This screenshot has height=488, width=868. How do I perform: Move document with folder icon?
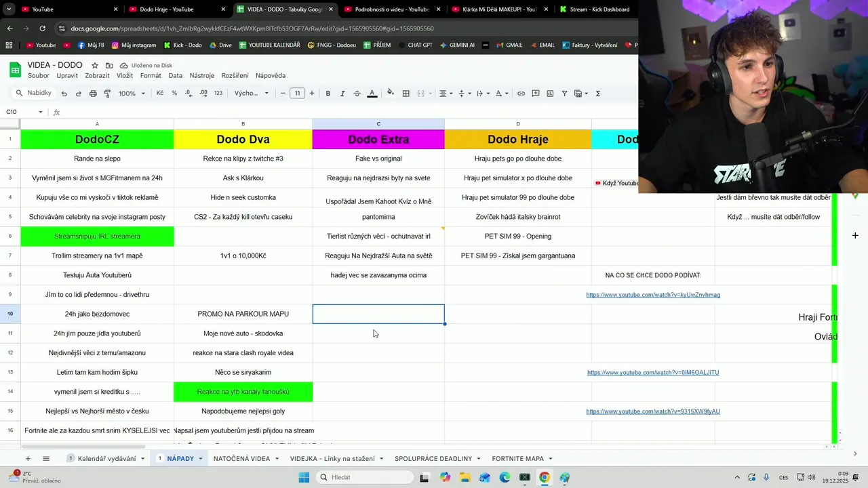[109, 66]
